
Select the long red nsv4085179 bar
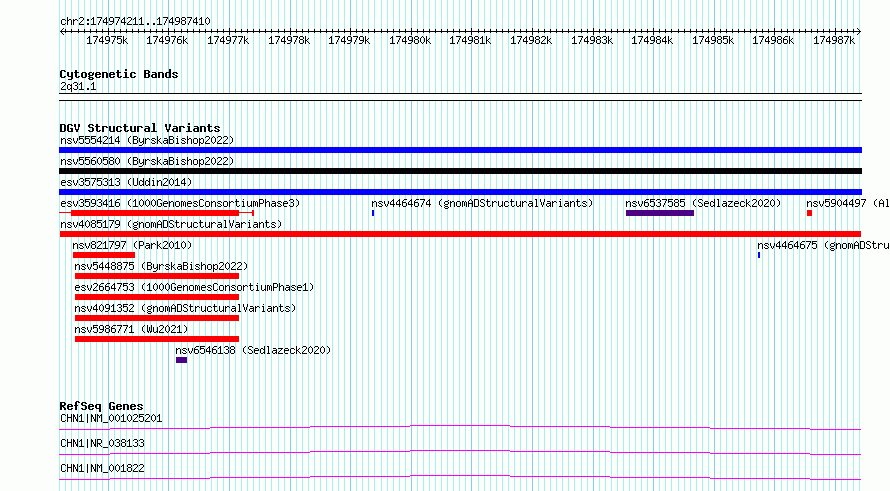coord(460,234)
